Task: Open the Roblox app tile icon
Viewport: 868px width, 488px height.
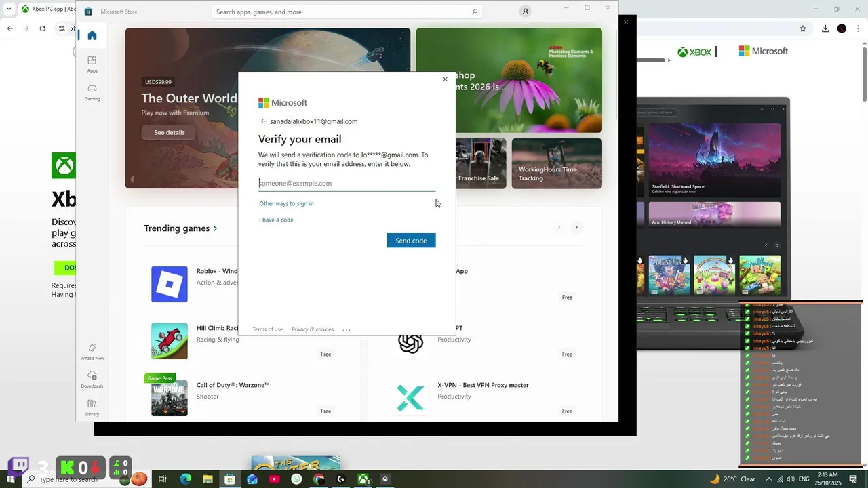Action: pos(170,284)
